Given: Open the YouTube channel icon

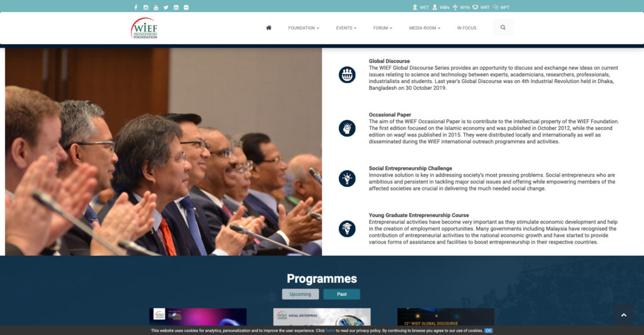Looking at the screenshot, I should (156, 8).
